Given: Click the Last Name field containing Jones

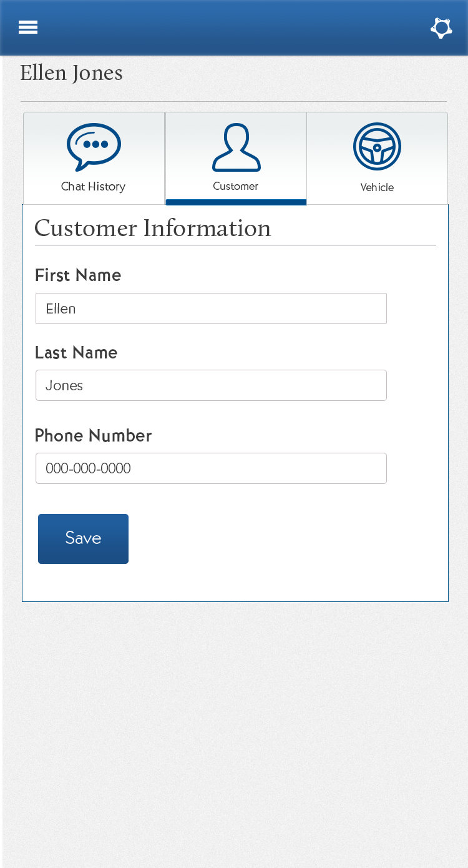Looking at the screenshot, I should [x=211, y=385].
